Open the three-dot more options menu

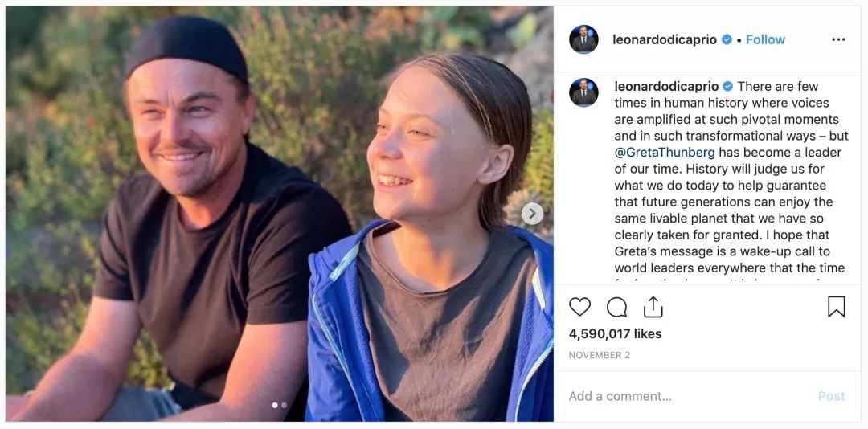(838, 39)
